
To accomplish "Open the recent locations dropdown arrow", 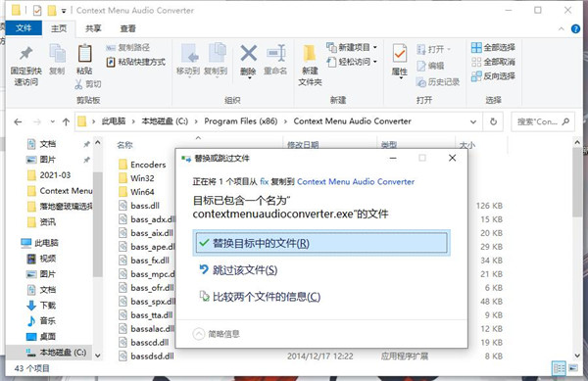I will (x=53, y=121).
